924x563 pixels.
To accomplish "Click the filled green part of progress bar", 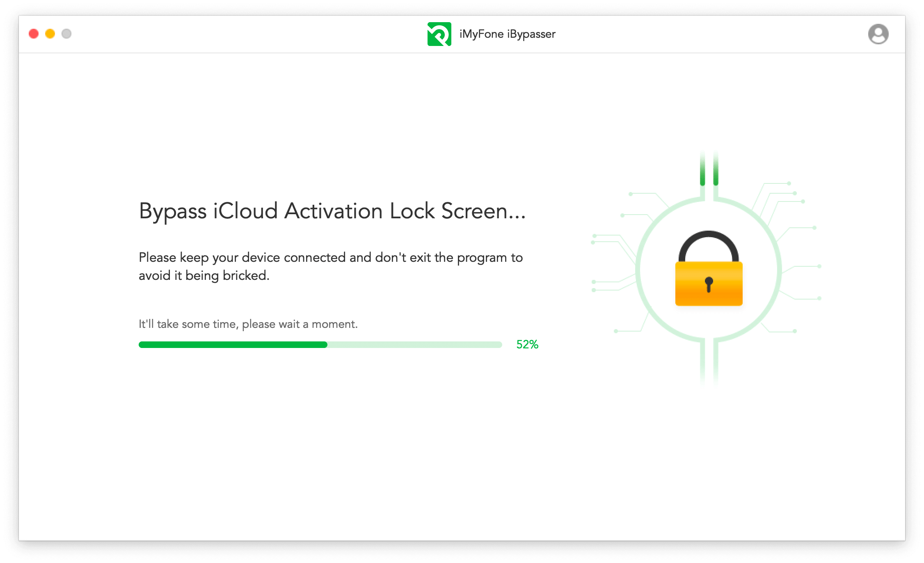I will point(233,345).
